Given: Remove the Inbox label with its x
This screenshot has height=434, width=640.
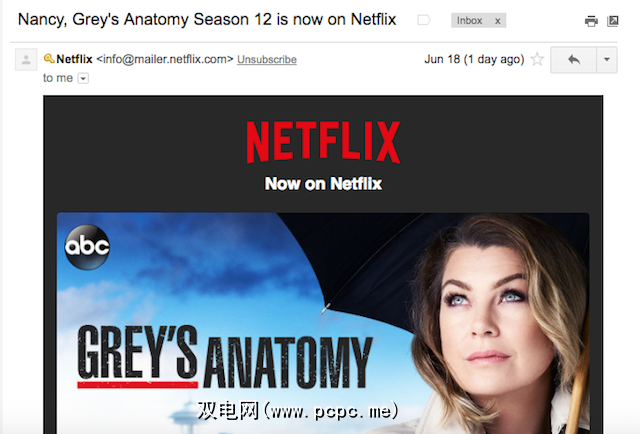Looking at the screenshot, I should coord(498,21).
